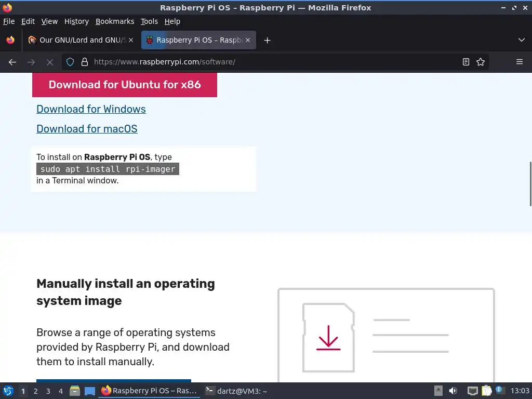This screenshot has height=399, width=532.
Task: Click the Firefox logo in the title bar
Action: pyautogui.click(x=7, y=7)
